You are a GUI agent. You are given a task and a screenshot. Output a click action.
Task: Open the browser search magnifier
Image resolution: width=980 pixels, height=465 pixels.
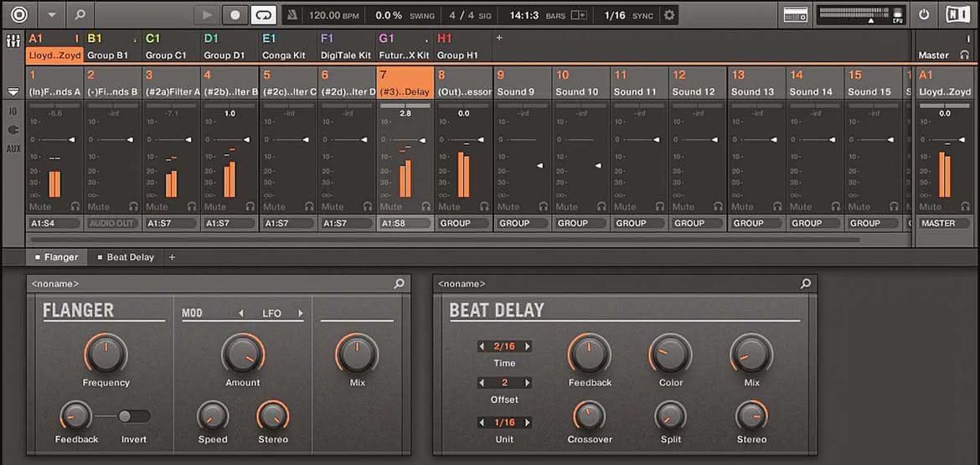tap(80, 14)
